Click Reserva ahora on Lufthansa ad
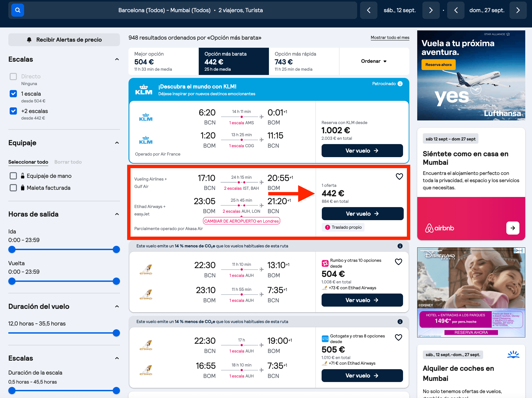 (438, 64)
